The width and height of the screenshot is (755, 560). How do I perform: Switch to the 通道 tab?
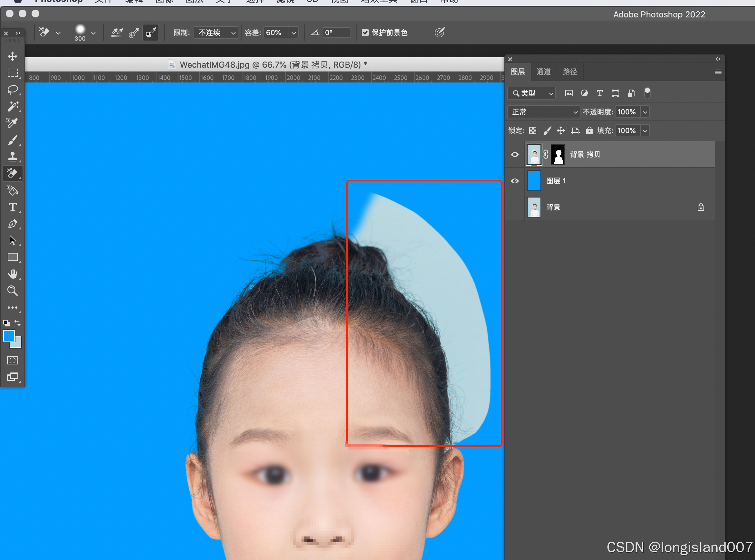(543, 72)
